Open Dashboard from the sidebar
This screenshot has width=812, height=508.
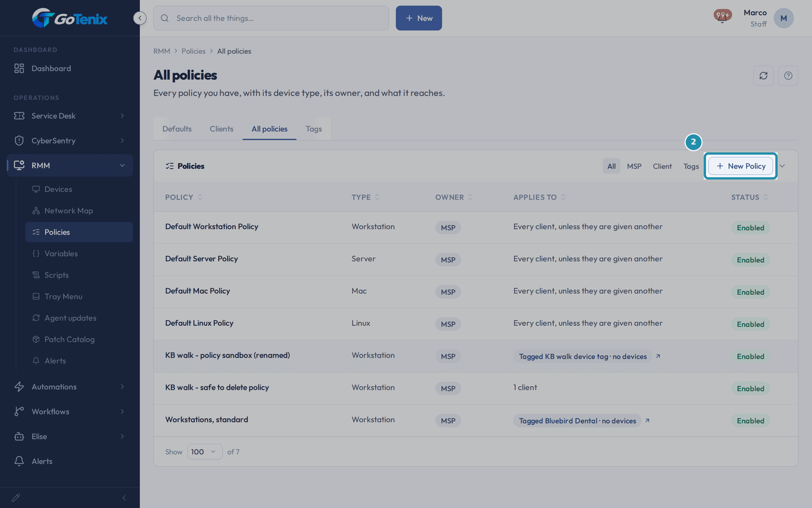(x=70, y=68)
